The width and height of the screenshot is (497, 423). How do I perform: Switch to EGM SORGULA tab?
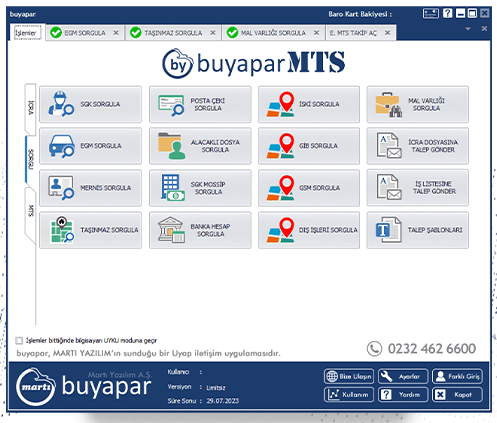pos(85,33)
